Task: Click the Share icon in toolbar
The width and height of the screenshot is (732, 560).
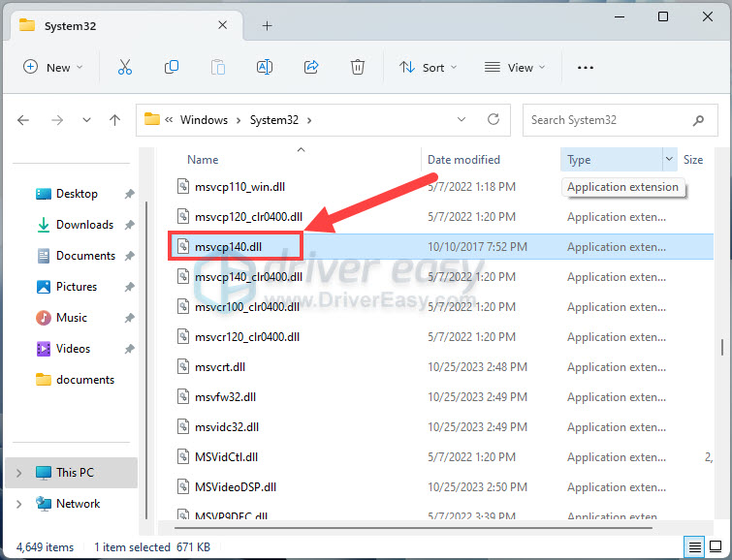Action: 311,67
